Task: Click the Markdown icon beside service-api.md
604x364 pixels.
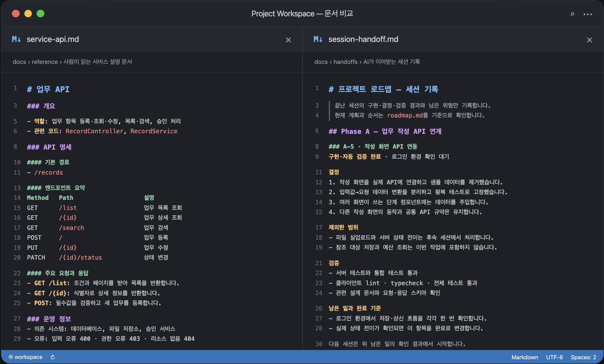Action: click(x=16, y=39)
